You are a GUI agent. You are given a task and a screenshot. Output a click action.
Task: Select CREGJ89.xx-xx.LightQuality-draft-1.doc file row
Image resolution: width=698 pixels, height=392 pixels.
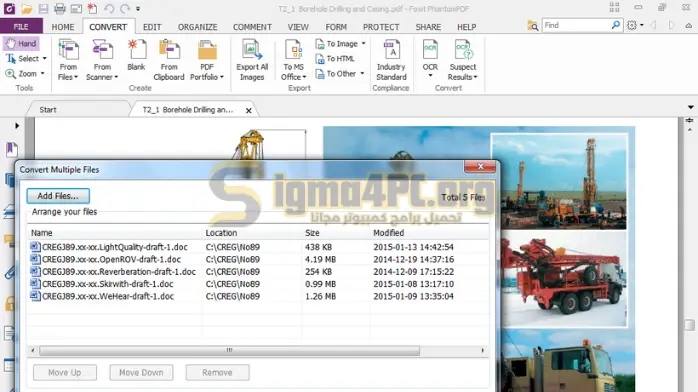[258, 247]
